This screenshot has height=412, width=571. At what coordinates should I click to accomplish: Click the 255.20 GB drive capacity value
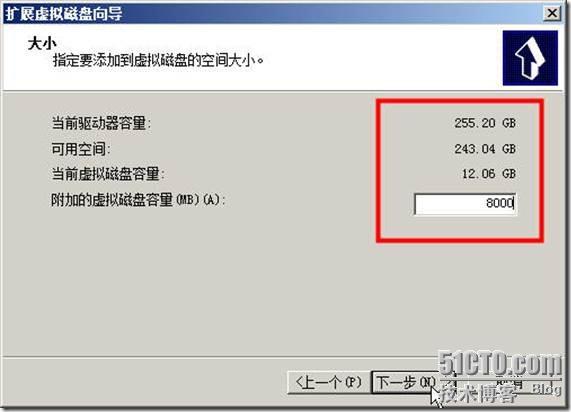[485, 123]
